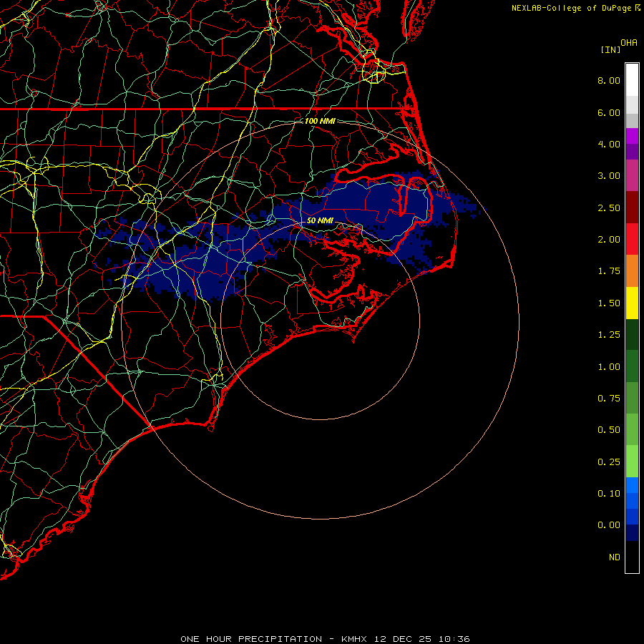The width and height of the screenshot is (644, 644).
Task: Select the 6.00 legend value
Action: pos(609,112)
